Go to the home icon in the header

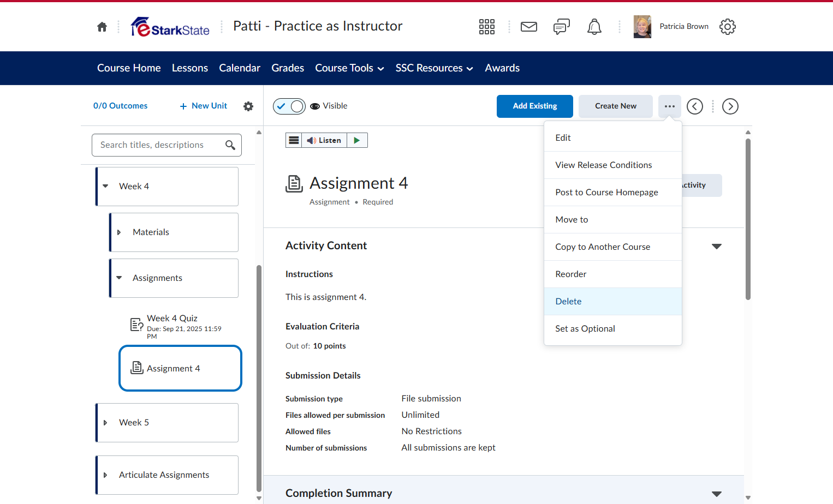click(102, 27)
